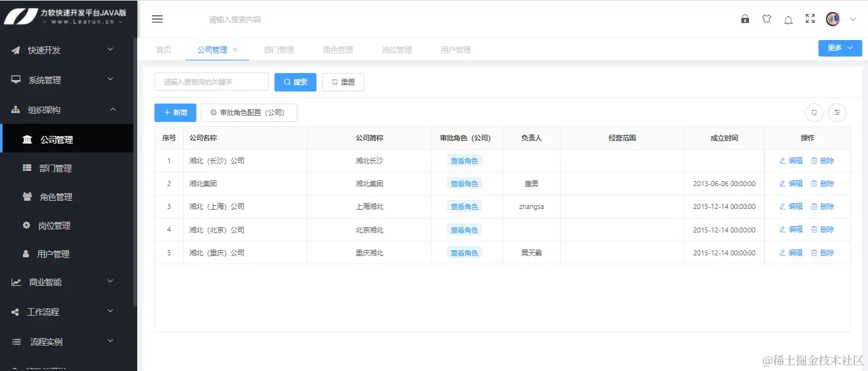Open the notification bell

(x=788, y=19)
